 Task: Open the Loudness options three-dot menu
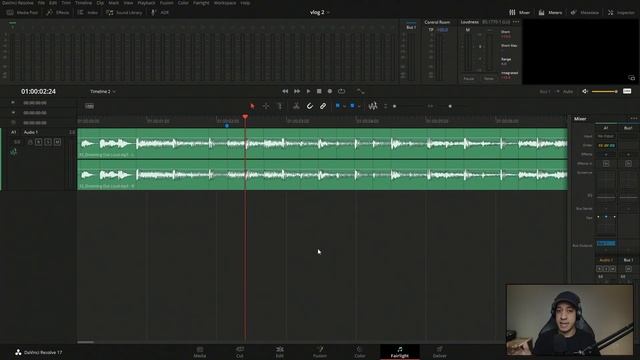(x=516, y=22)
